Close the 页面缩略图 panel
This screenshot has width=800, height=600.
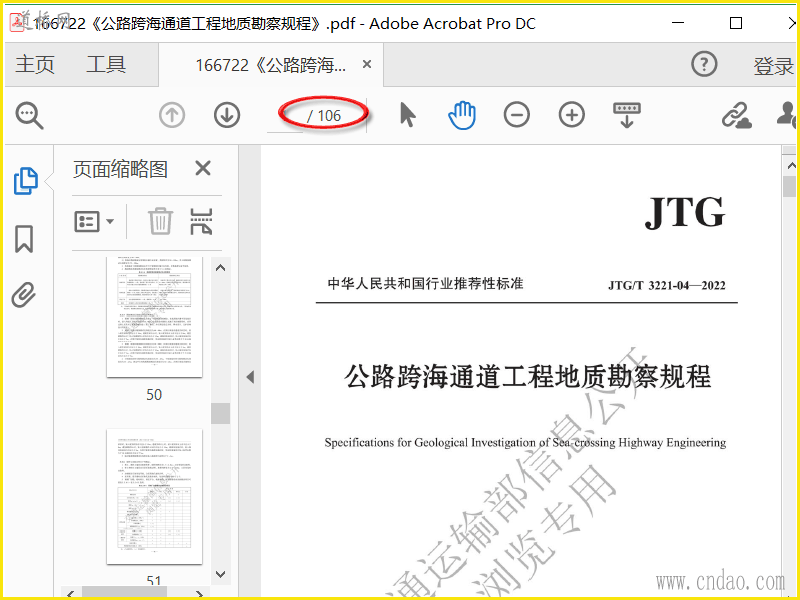pyautogui.click(x=203, y=168)
